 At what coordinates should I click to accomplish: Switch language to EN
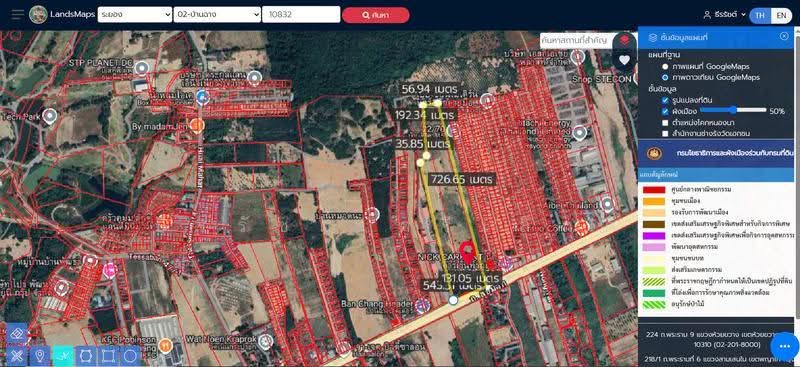click(x=781, y=15)
